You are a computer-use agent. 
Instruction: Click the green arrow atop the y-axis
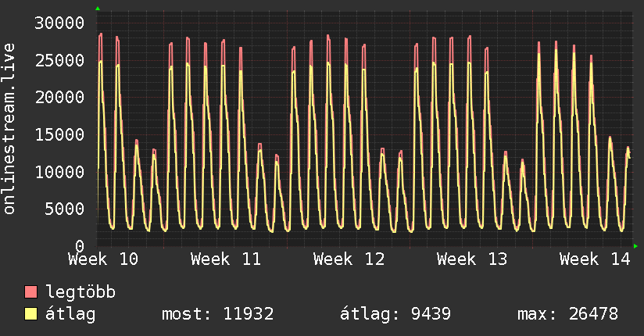tap(98, 9)
